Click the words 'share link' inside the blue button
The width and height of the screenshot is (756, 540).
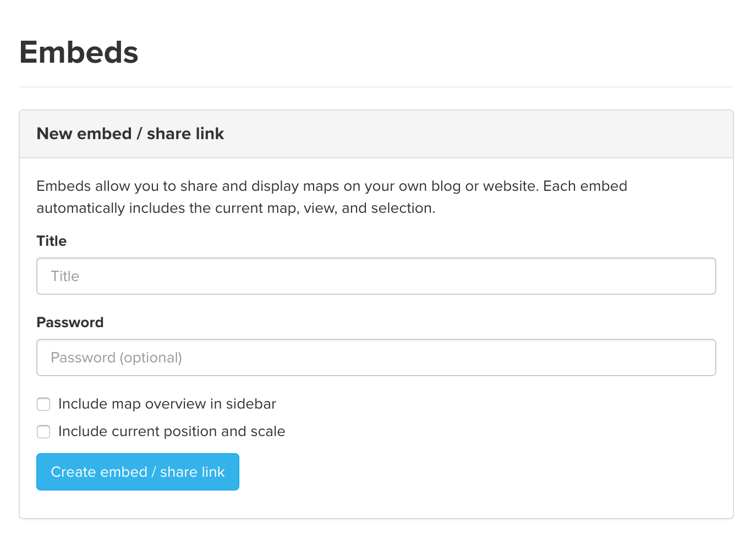click(x=193, y=472)
